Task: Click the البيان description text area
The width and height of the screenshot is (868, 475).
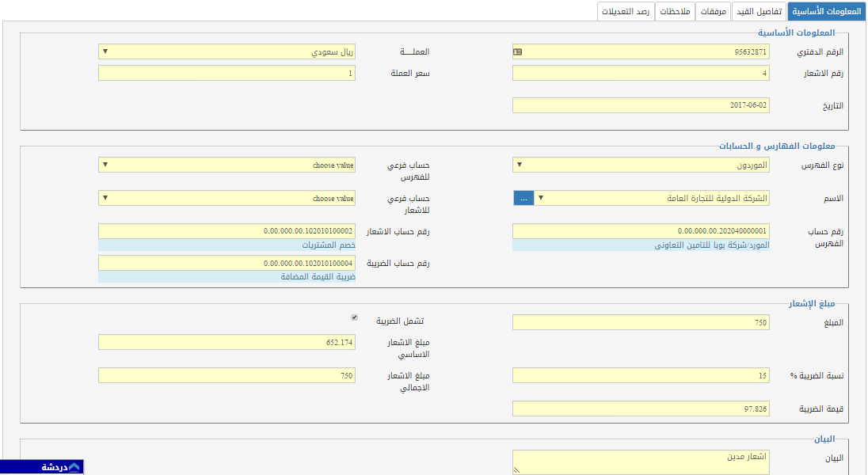Action: coord(640,462)
